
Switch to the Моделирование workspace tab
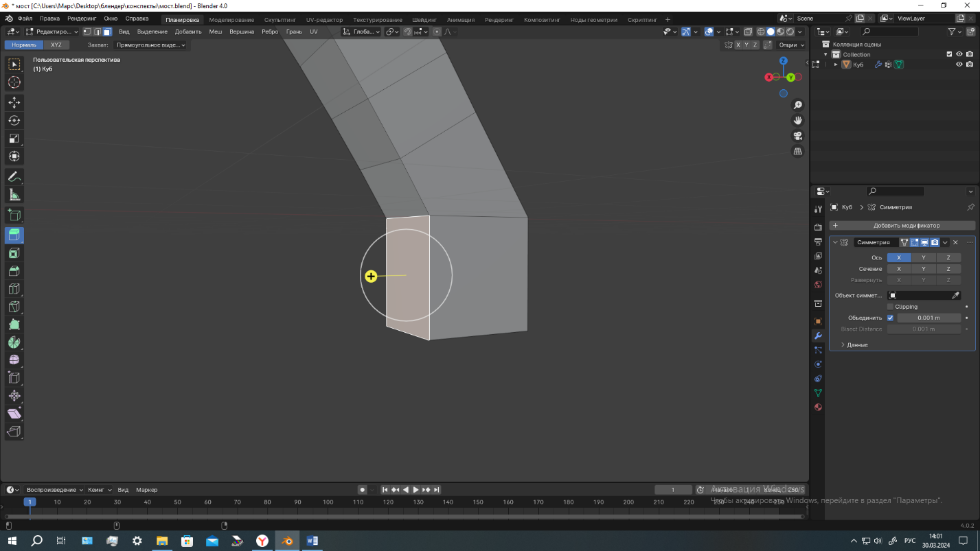(x=231, y=20)
